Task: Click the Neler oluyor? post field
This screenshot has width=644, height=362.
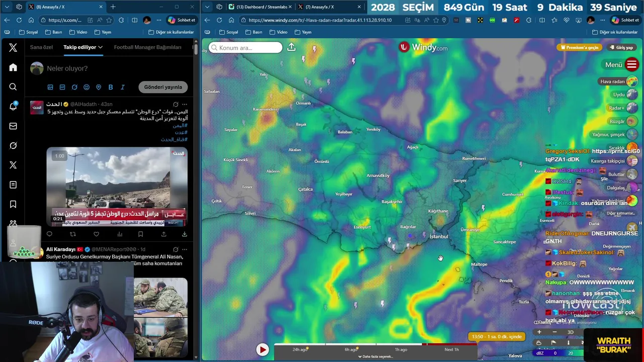Action: tap(67, 68)
